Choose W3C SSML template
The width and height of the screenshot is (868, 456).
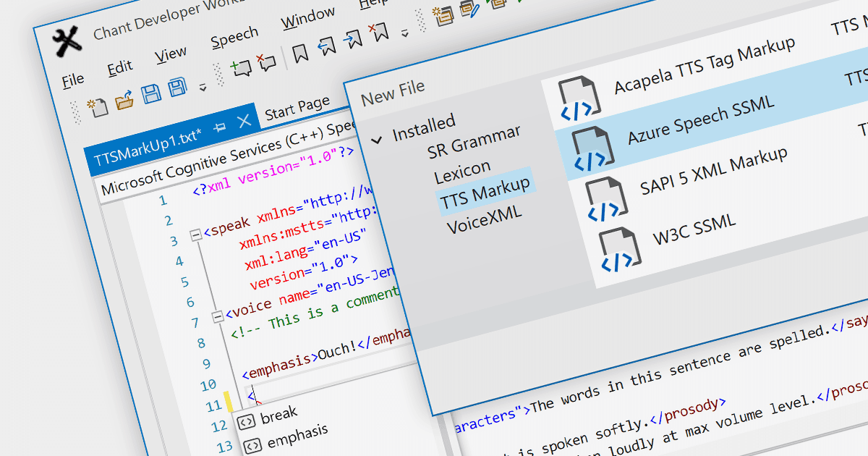pos(694,229)
